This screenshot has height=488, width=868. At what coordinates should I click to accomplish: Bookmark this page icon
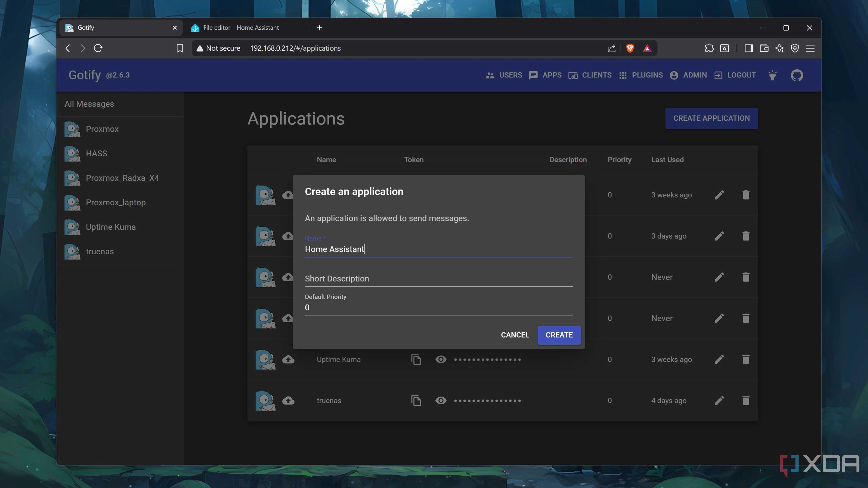coord(180,48)
